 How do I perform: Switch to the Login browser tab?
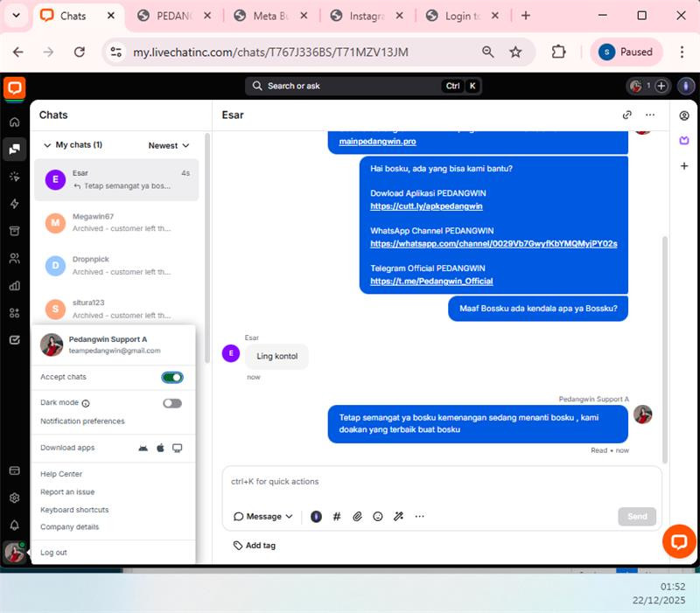[463, 16]
